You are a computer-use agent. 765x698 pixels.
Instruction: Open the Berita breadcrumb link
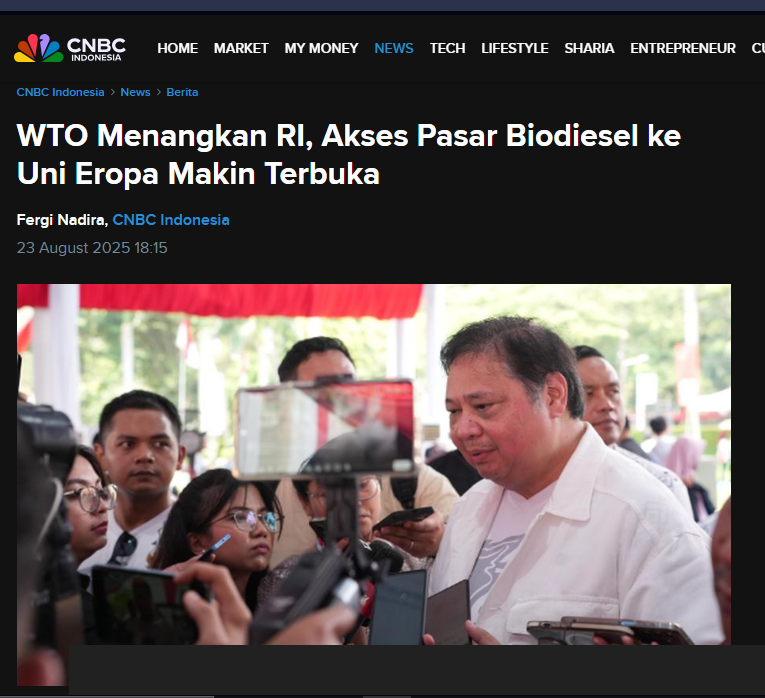[x=182, y=92]
